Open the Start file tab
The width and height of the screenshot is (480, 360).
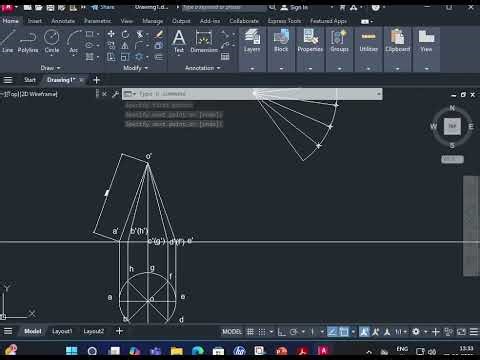30,80
